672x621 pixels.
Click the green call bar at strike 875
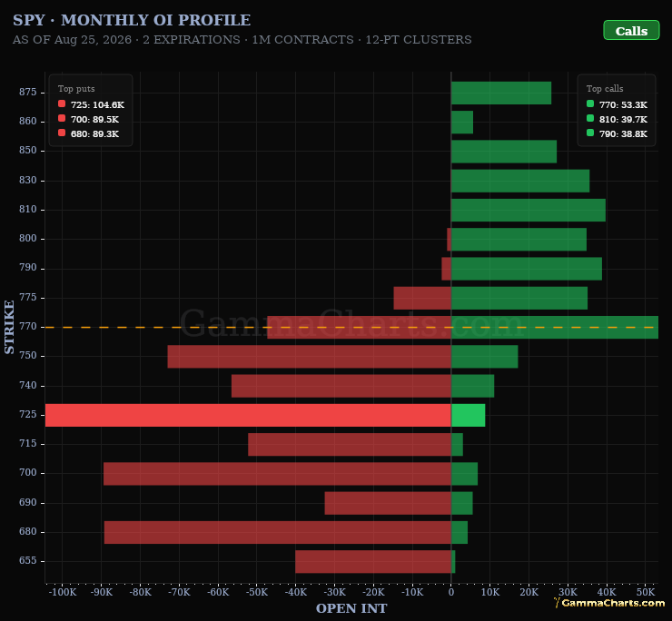pos(501,93)
